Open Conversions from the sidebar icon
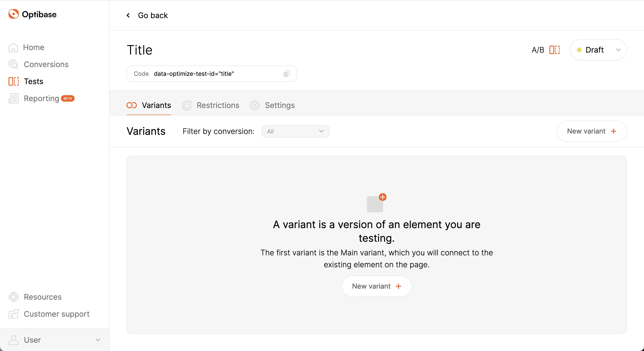The width and height of the screenshot is (644, 351). pos(13,65)
